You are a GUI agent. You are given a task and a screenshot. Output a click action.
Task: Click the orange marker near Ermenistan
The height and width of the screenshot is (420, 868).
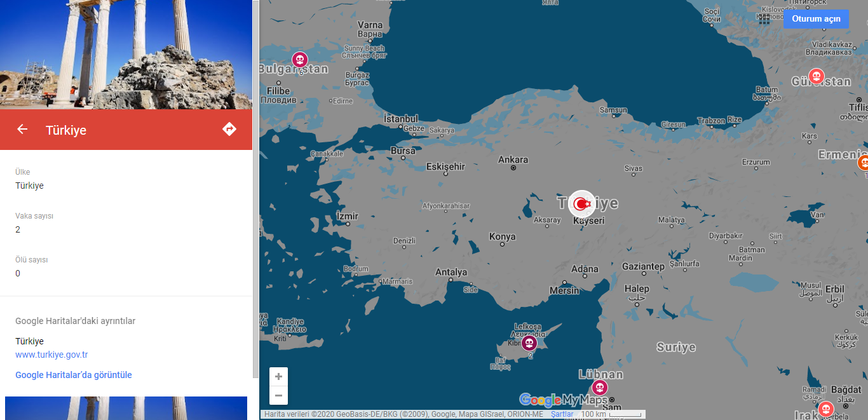pos(864,163)
